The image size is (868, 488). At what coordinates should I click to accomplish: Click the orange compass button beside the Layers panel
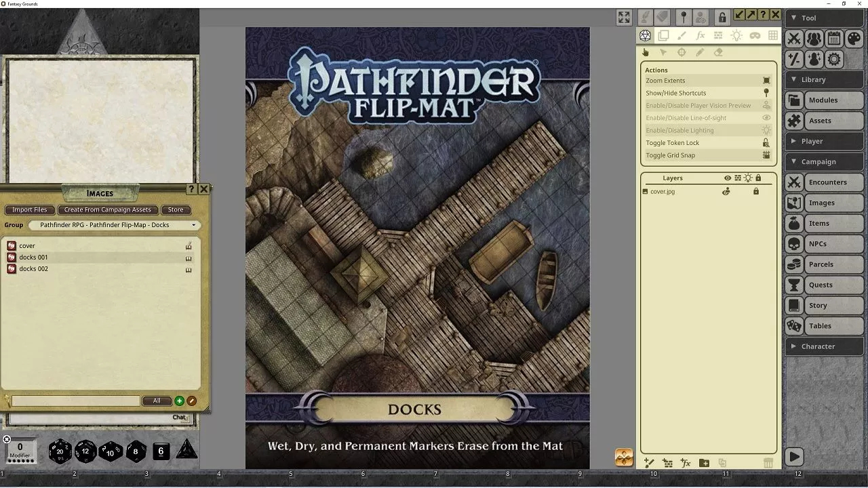point(624,457)
